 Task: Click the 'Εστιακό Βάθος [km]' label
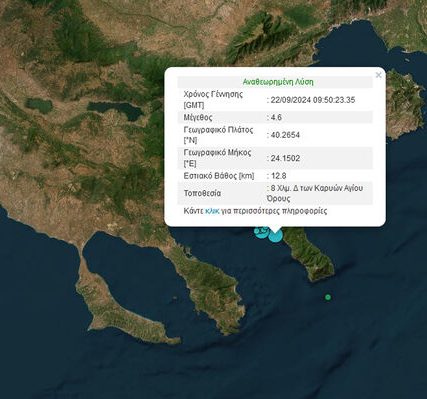click(x=219, y=176)
